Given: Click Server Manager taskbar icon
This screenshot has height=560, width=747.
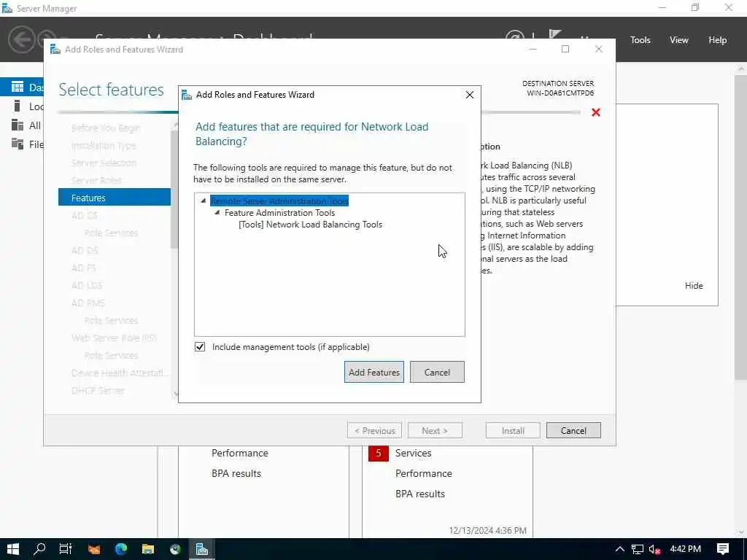Looking at the screenshot, I should tap(202, 549).
